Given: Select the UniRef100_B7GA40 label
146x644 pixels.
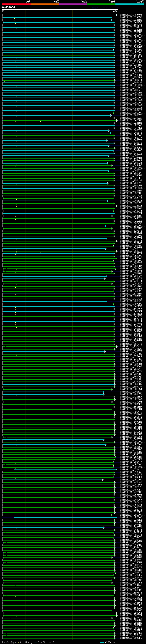Looking at the screenshot, I should point(131,153).
